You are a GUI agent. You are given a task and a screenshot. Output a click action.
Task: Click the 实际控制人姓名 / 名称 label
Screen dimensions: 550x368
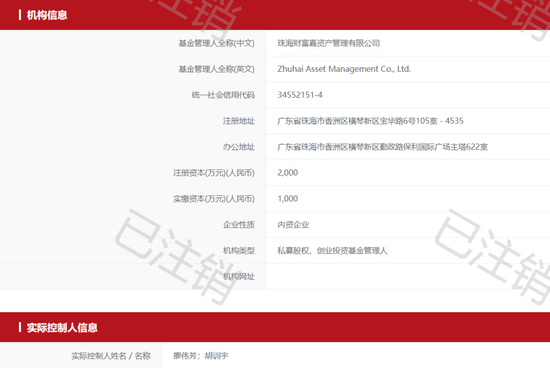[111, 356]
